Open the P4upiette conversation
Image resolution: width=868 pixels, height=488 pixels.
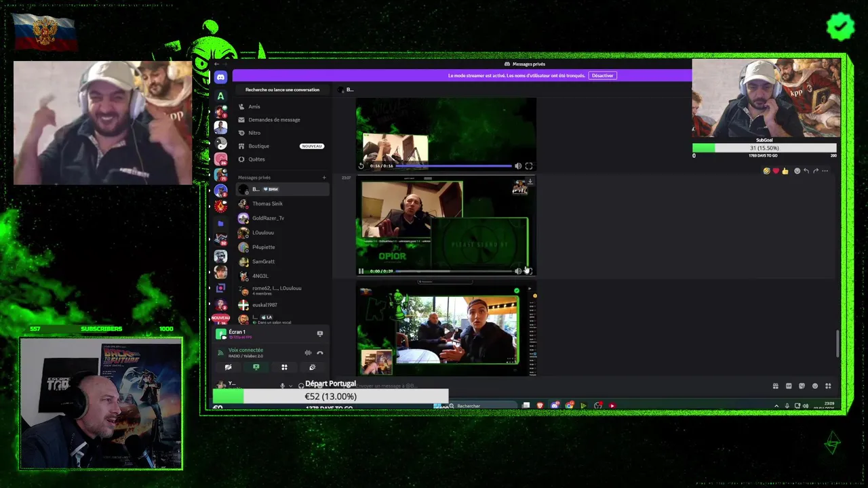point(283,247)
